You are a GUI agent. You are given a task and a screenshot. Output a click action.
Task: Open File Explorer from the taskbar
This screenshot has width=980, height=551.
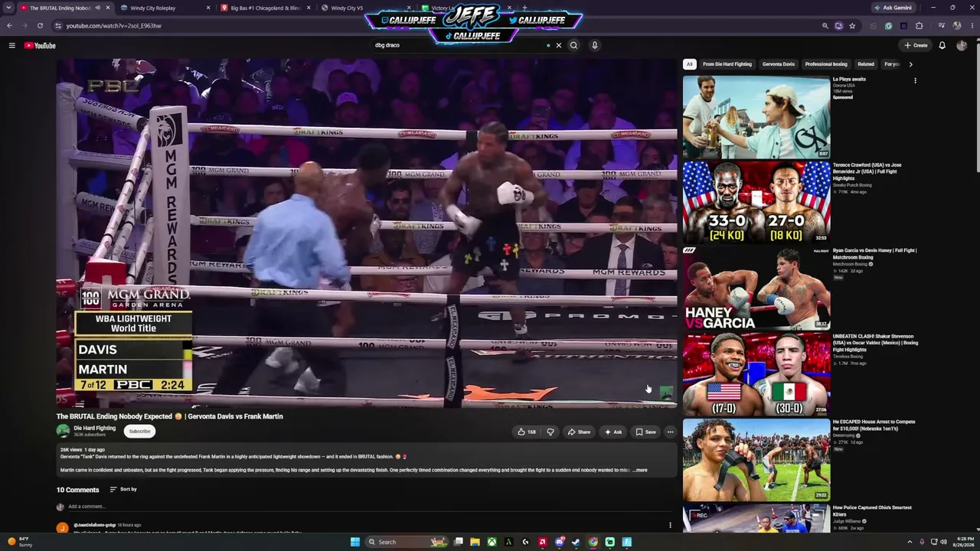click(475, 542)
